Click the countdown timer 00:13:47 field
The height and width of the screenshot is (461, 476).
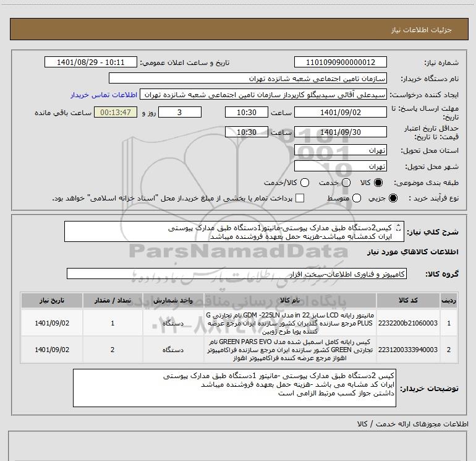116,112
